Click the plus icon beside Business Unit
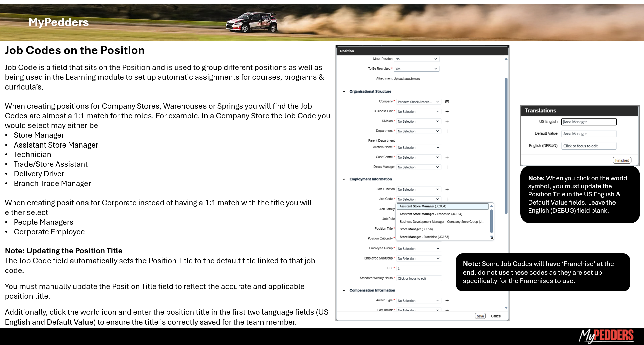This screenshot has width=644, height=345. pos(447,112)
